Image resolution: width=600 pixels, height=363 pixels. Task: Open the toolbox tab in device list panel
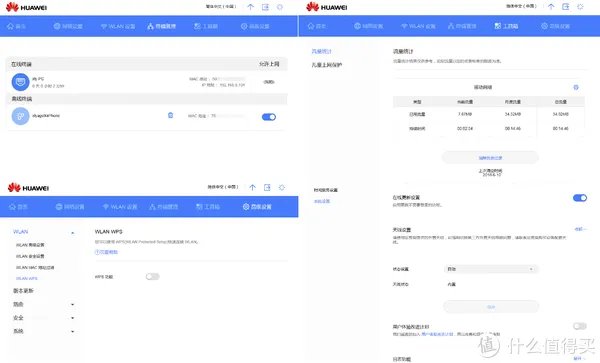point(206,26)
